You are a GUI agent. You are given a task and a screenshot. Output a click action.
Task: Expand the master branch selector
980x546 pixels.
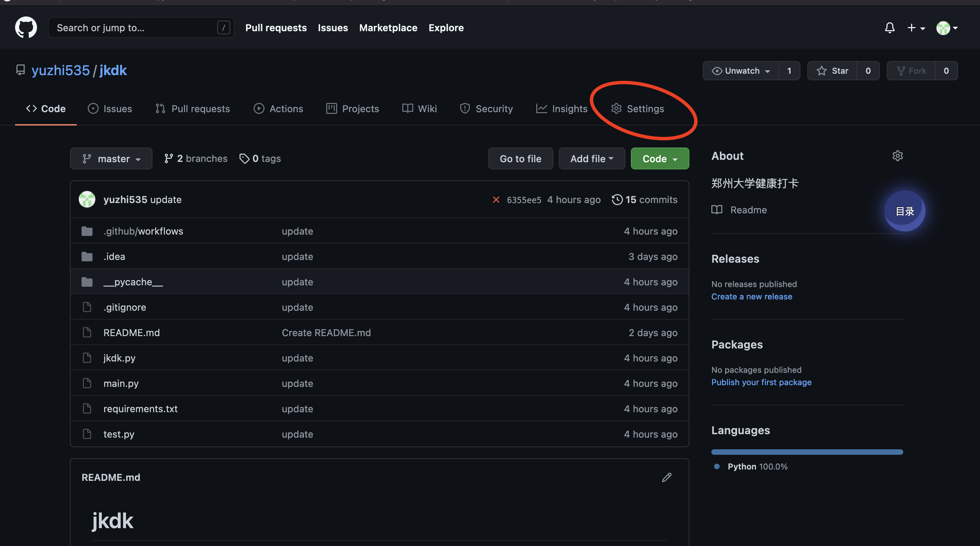tap(111, 158)
